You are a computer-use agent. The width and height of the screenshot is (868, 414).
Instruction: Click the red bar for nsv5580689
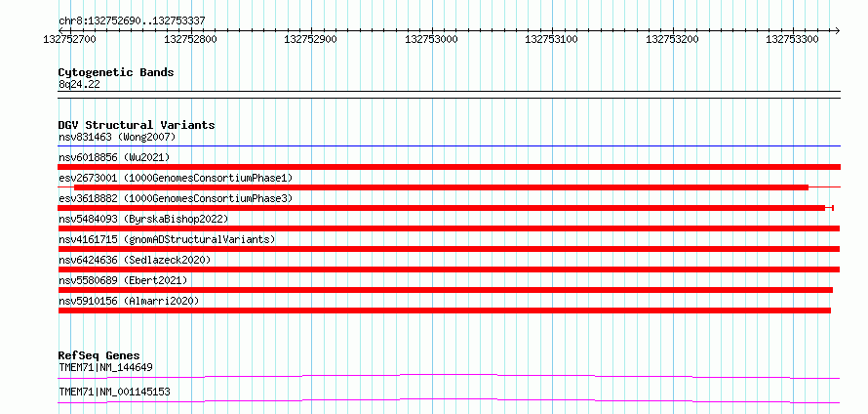[446, 290]
